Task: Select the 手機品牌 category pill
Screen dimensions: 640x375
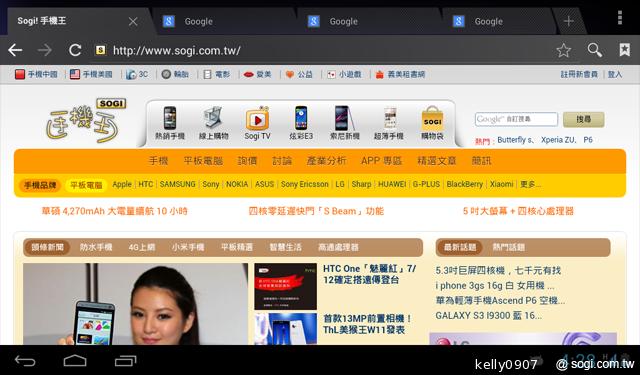Action: [x=40, y=185]
